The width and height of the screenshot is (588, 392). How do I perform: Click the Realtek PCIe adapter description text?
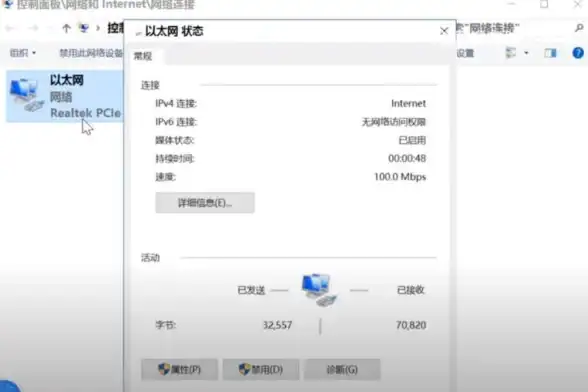click(86, 113)
